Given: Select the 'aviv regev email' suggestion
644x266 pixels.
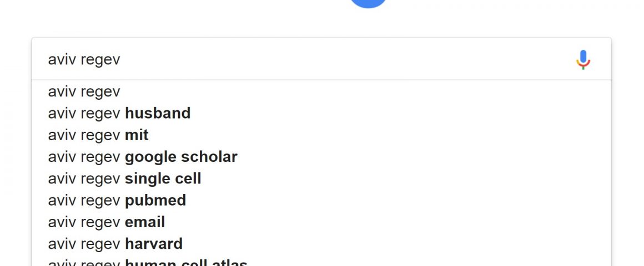Looking at the screenshot, I should tap(321, 222).
